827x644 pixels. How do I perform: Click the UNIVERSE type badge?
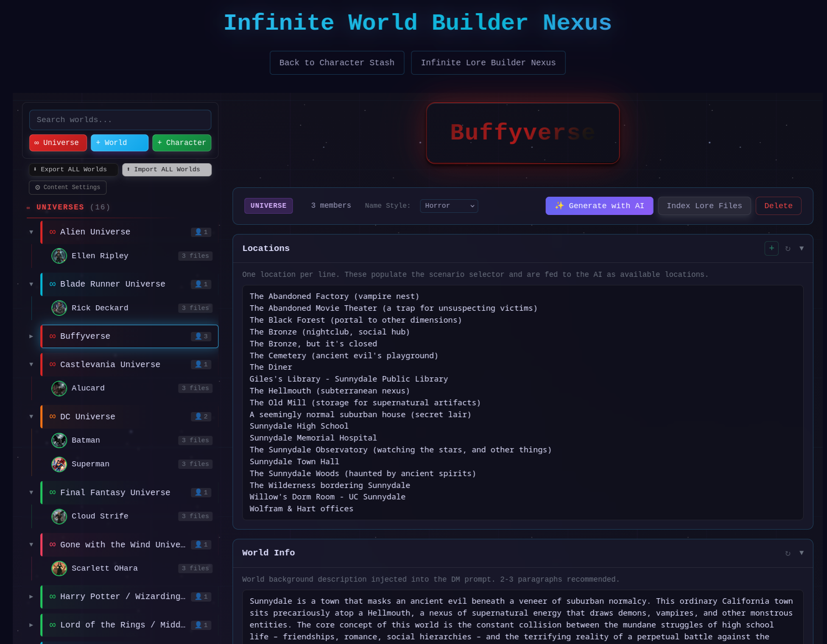click(268, 206)
